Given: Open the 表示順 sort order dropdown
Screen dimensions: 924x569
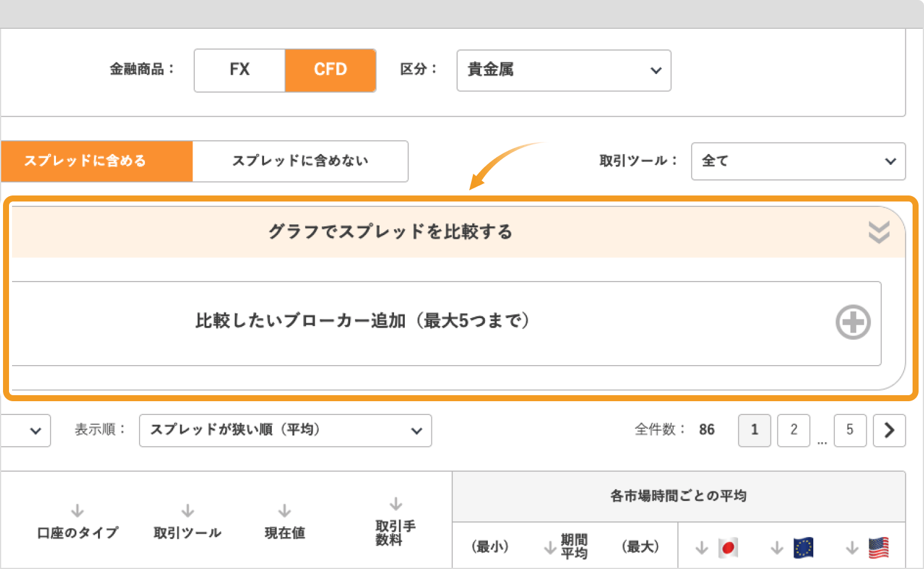Looking at the screenshot, I should [285, 431].
